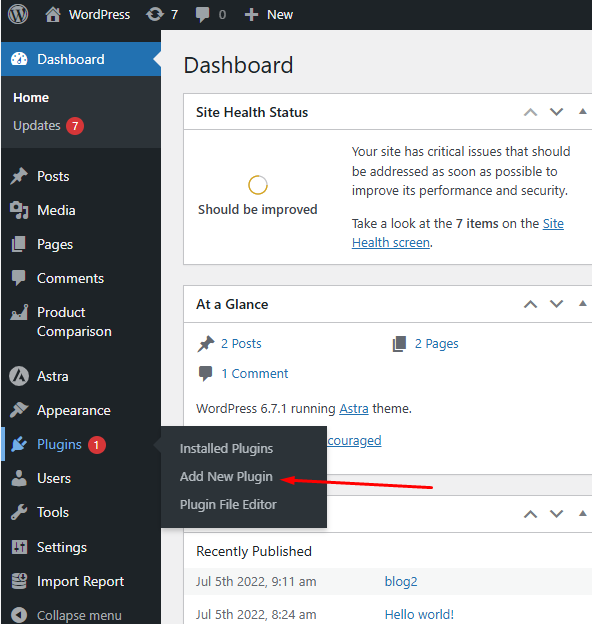Move Site Health Status panel up
Viewport: 592px width, 624px height.
tap(530, 112)
